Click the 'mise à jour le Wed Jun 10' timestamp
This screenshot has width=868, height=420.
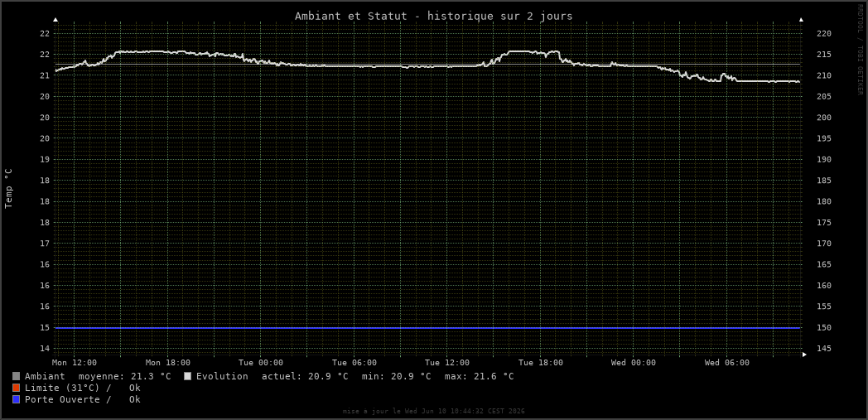[433, 411]
